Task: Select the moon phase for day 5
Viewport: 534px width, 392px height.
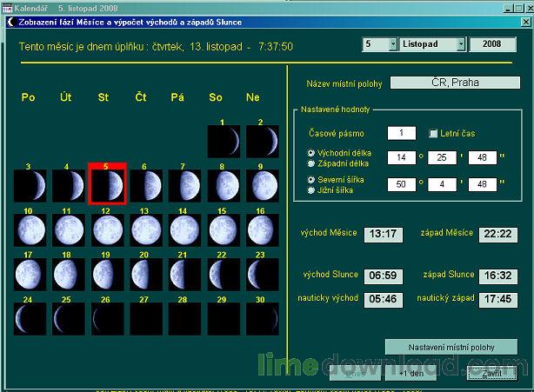Action: (x=107, y=184)
